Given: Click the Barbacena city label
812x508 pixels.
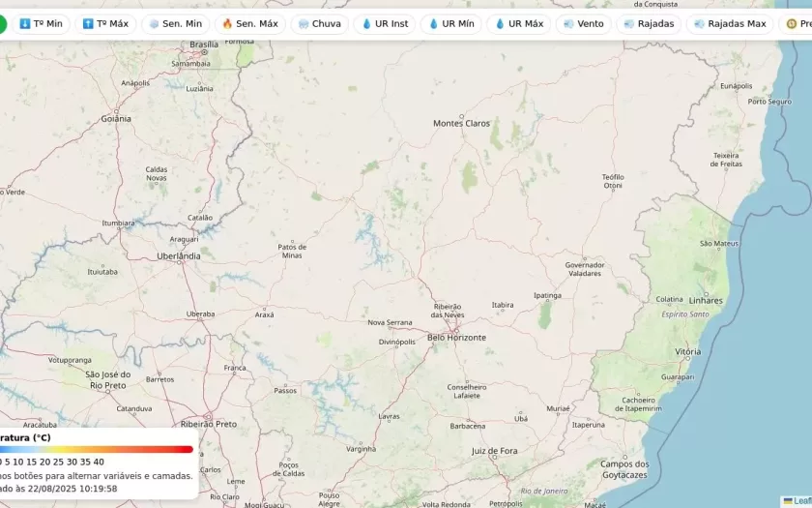Looking at the screenshot, I should coord(468,426).
